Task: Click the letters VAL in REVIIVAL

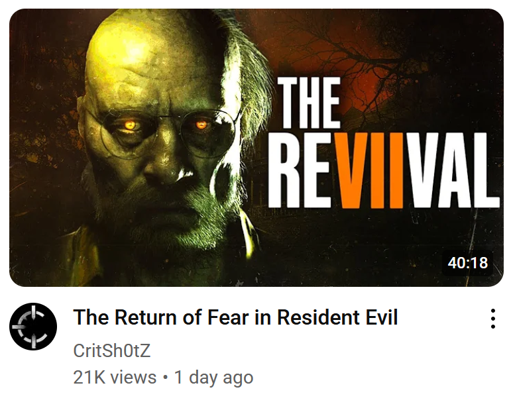Action: (455, 170)
